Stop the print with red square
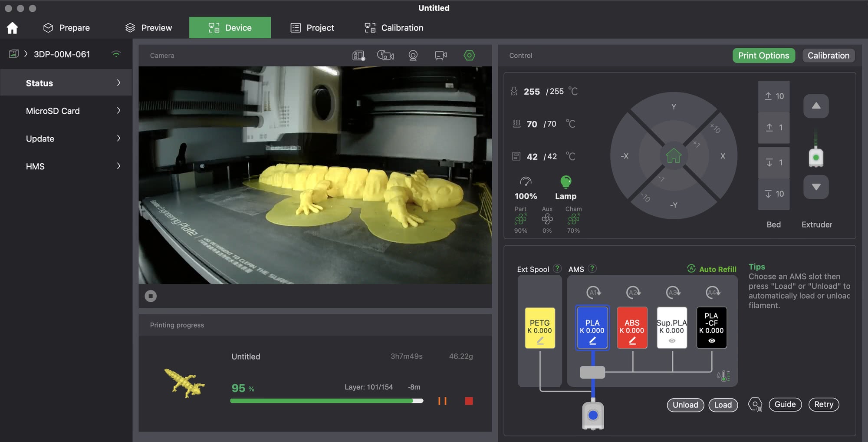The width and height of the screenshot is (868, 442). click(469, 401)
